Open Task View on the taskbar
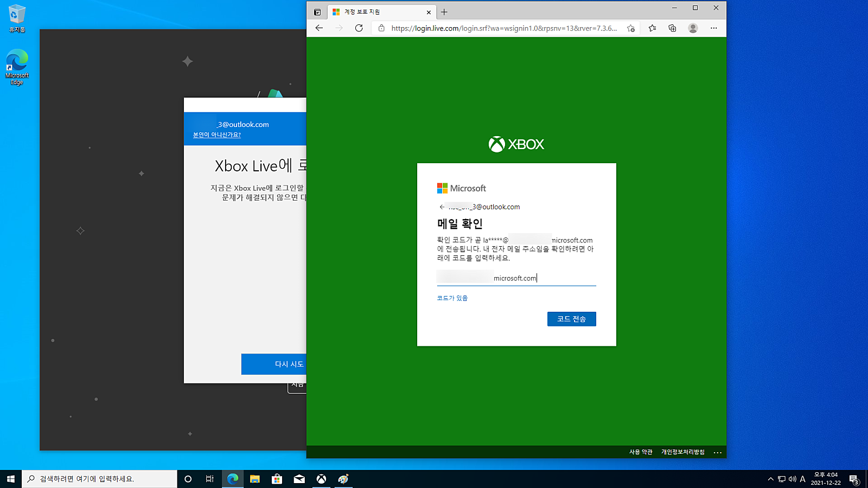The width and height of the screenshot is (868, 488). [210, 479]
